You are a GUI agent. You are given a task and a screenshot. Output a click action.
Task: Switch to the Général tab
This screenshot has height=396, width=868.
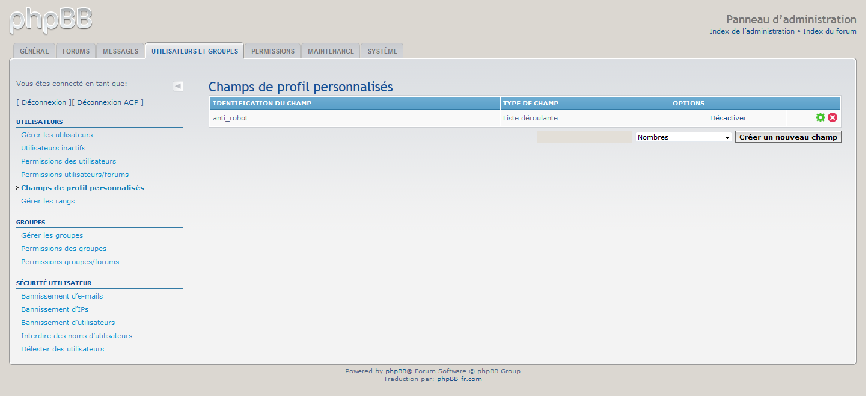point(34,51)
